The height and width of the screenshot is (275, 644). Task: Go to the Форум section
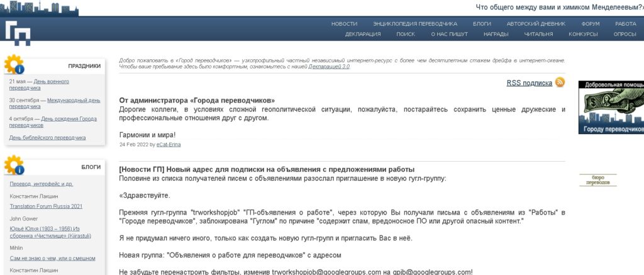581,24
